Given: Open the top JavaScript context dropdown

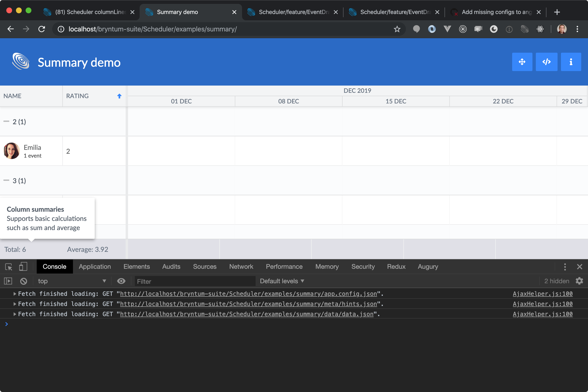Looking at the screenshot, I should click(72, 281).
